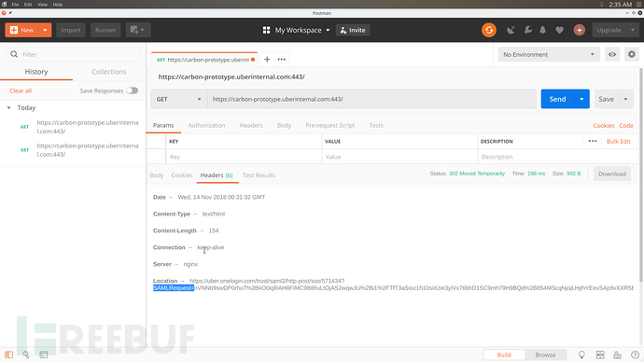Click the Invite button
This screenshot has width=644, height=362.
tap(353, 30)
